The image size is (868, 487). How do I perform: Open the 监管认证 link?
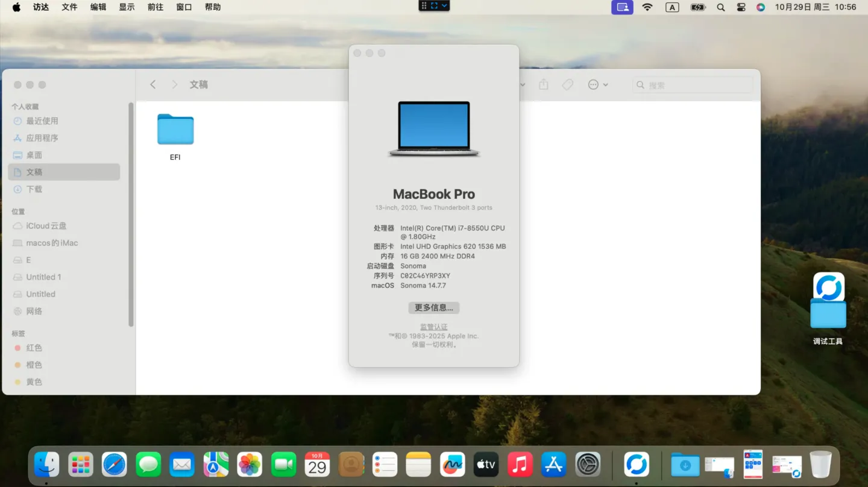pos(433,326)
